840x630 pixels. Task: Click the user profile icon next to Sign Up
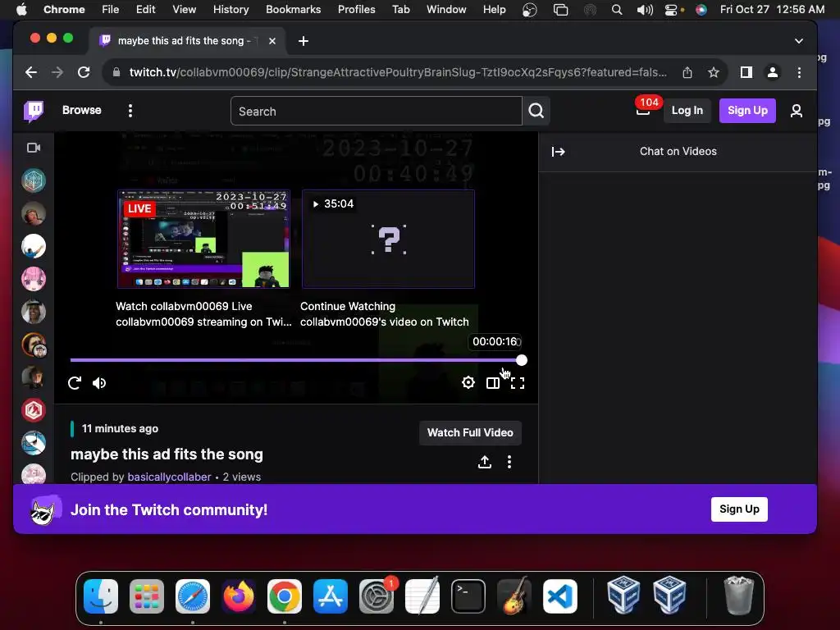point(797,111)
